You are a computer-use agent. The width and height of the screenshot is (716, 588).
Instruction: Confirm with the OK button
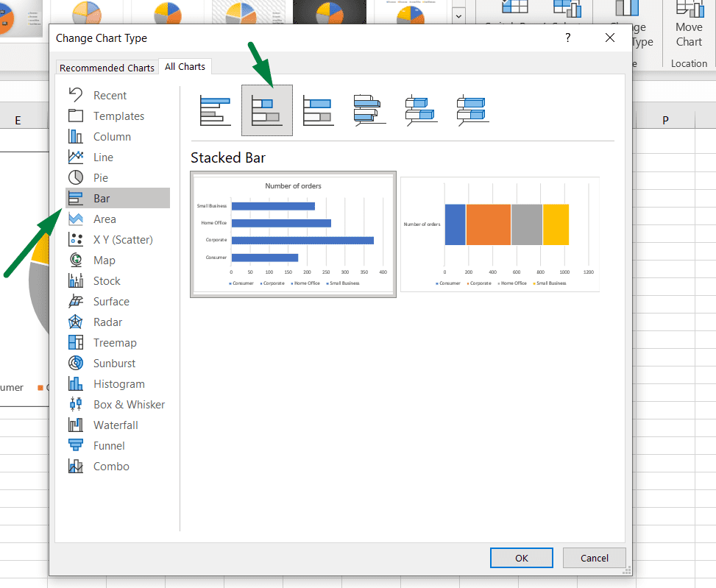[521, 558]
